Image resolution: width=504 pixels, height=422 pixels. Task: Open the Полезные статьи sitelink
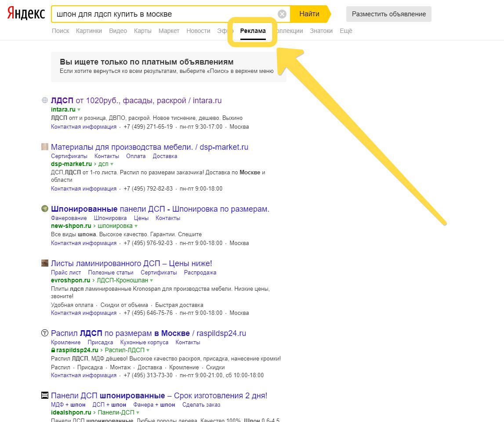point(111,272)
